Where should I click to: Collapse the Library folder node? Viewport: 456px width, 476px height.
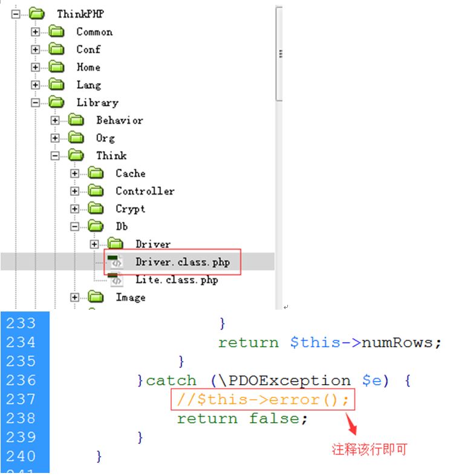[36, 103]
